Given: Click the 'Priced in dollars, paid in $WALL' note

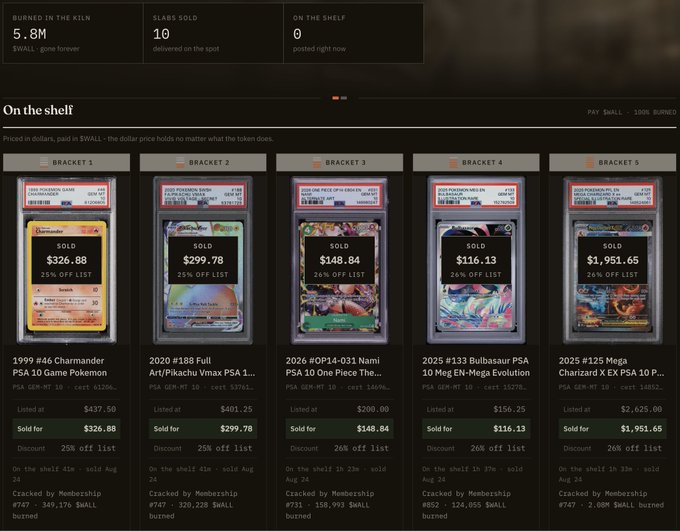Looking at the screenshot, I should point(138,139).
